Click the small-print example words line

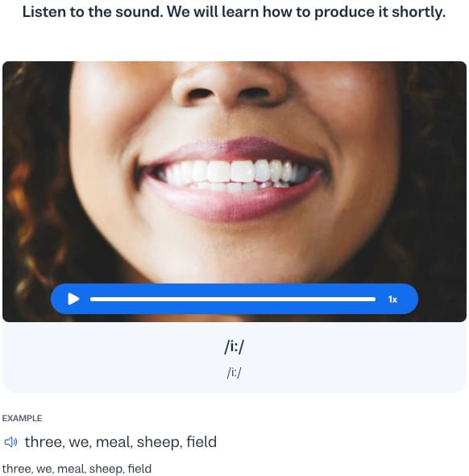pos(77,469)
